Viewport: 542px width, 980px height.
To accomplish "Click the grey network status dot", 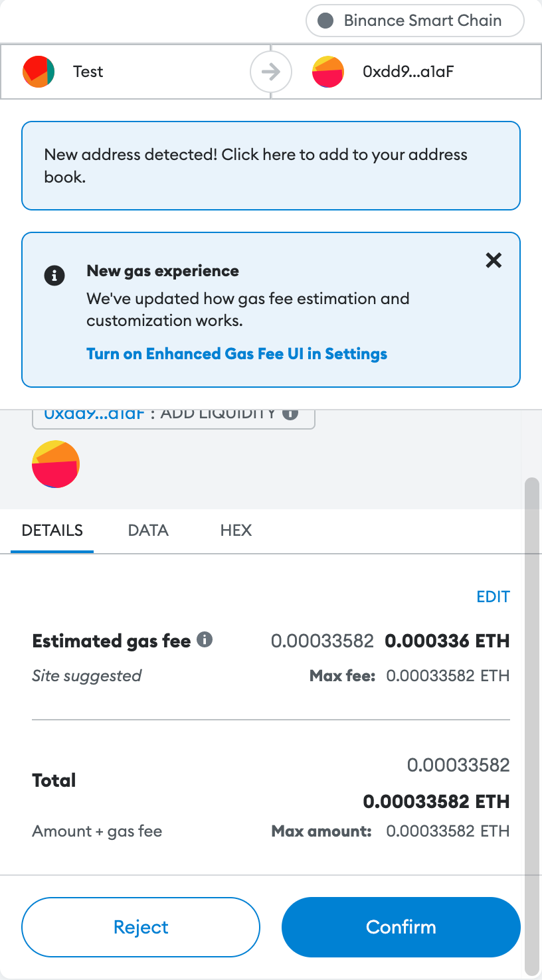I will (x=325, y=21).
